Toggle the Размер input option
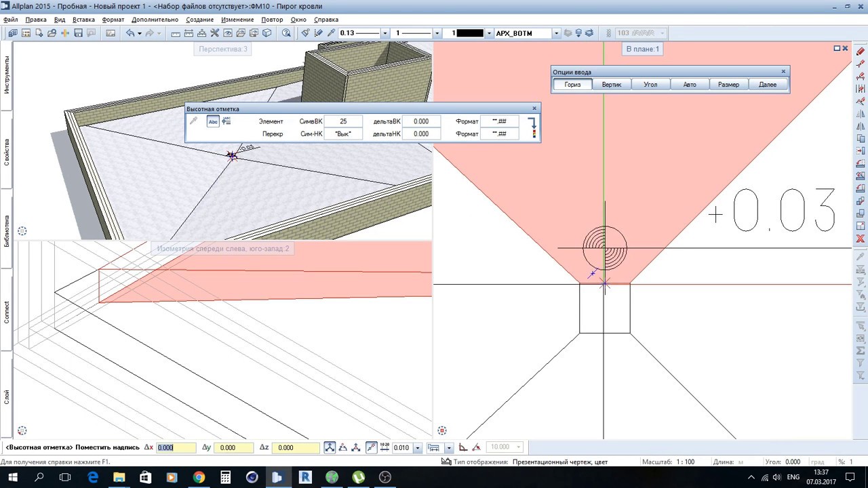Screen dimensions: 868x488 click(x=728, y=85)
